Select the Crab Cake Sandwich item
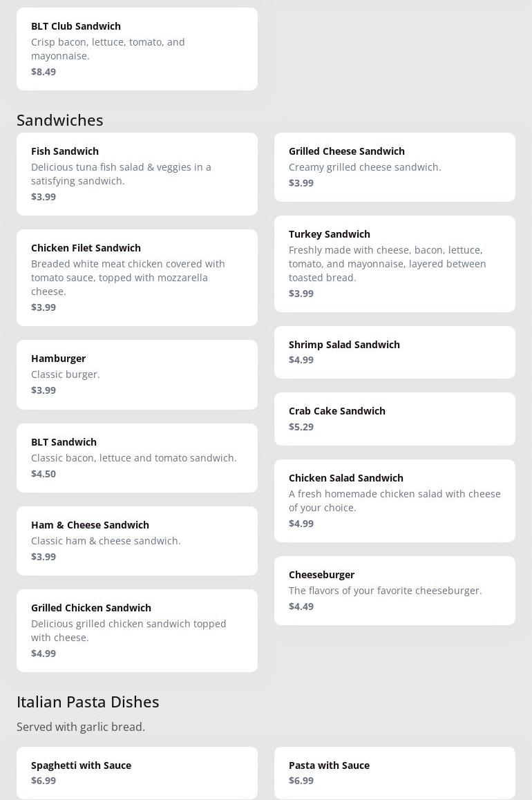The image size is (532, 800). 395,419
